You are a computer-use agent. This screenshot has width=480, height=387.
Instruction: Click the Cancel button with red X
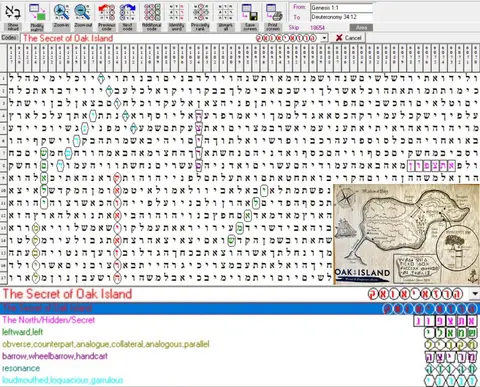[348, 38]
